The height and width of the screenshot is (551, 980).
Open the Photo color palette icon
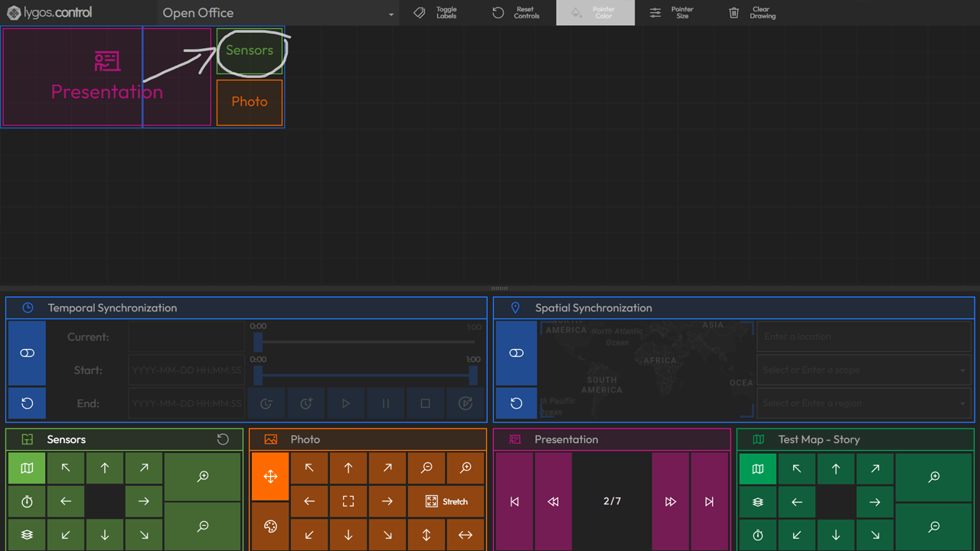(270, 527)
